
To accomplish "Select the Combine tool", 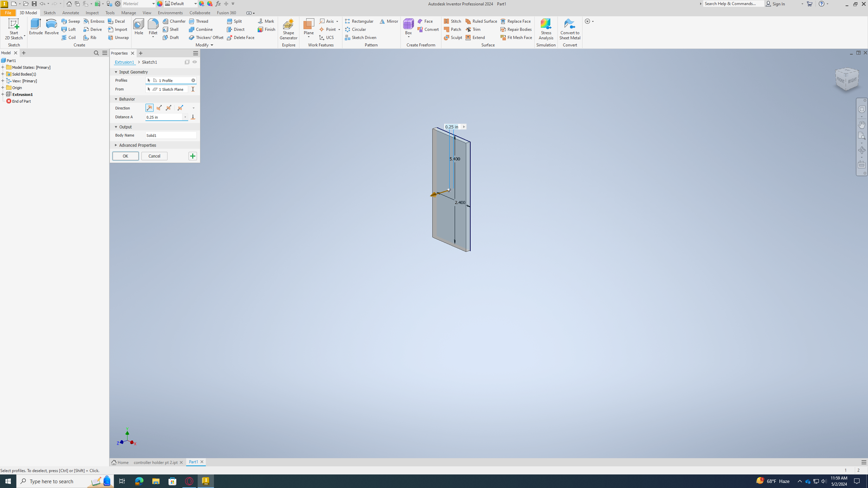I will pos(201,29).
